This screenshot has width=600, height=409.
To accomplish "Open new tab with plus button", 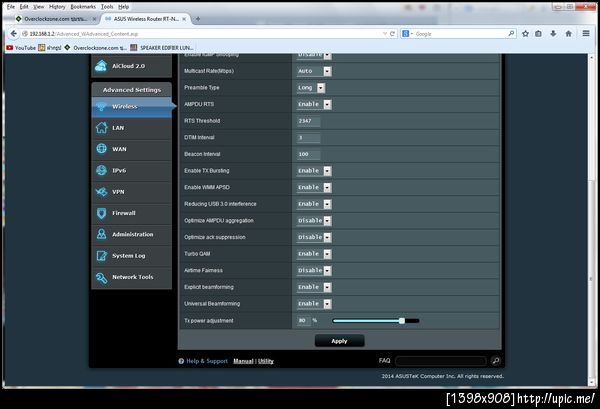I will (198, 18).
